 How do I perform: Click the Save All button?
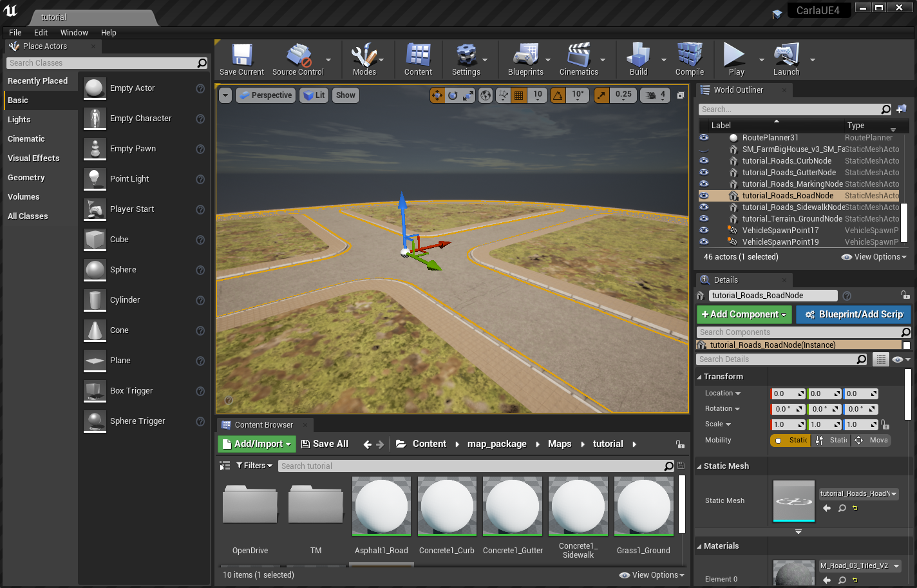(325, 444)
